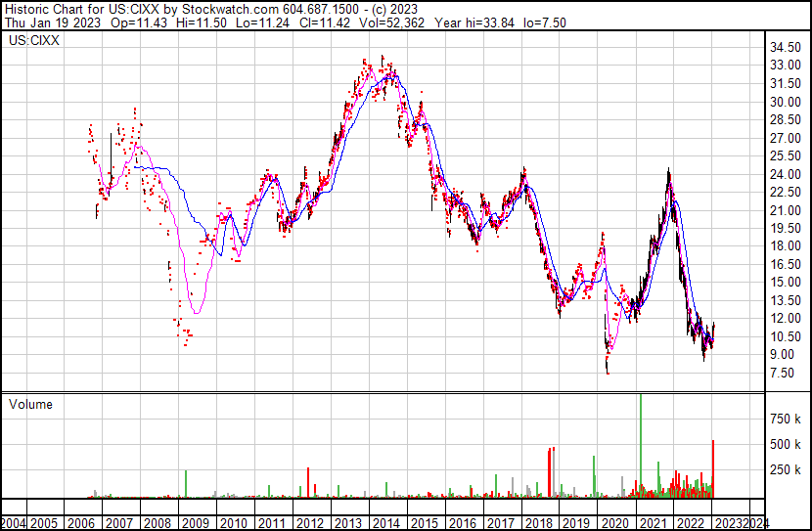Click the 24.00 price axis label
The width and height of the screenshot is (812, 531).
tap(786, 174)
